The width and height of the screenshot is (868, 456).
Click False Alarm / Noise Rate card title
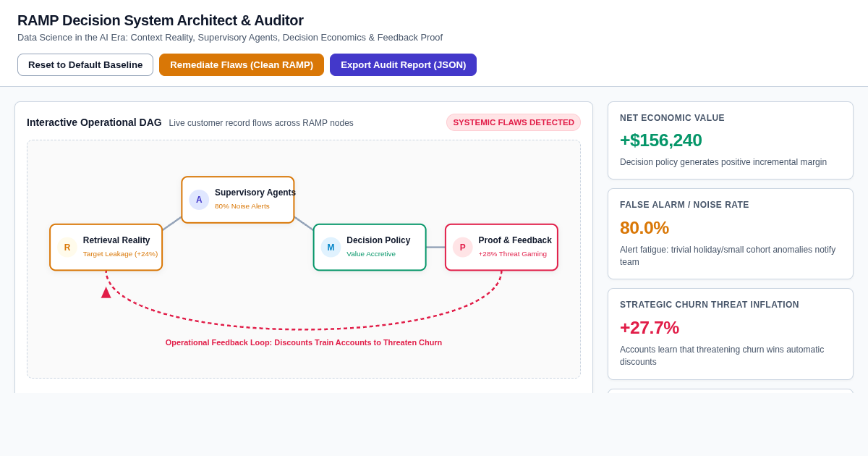pyautogui.click(x=684, y=205)
